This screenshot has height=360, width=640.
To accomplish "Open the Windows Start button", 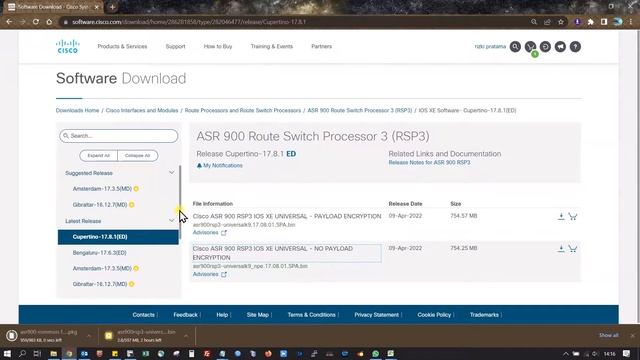I will pyautogui.click(x=7, y=353).
